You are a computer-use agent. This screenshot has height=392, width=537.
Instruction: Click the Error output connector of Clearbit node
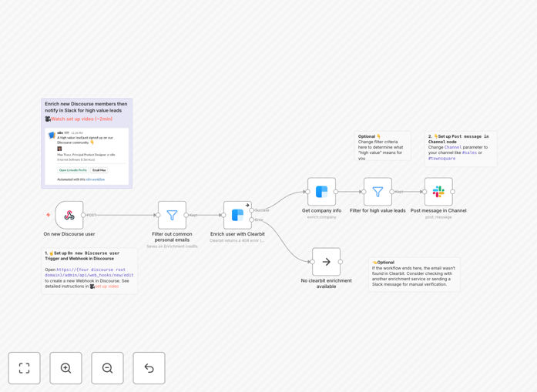[x=252, y=219]
